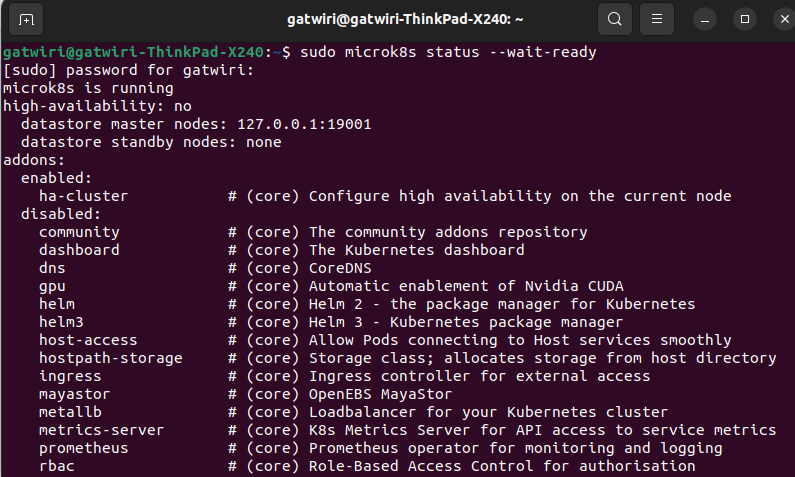Click the helm3 addon name
Image resolution: width=795 pixels, height=477 pixels.
61,322
